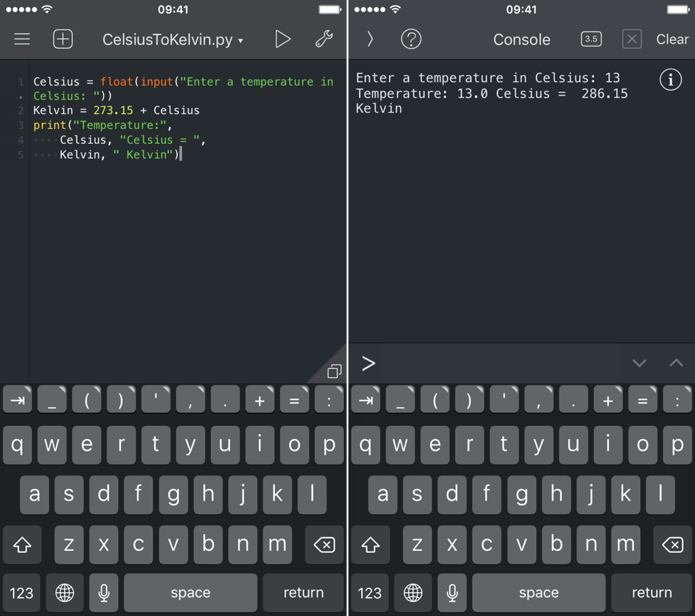
Task: Show next history with the up chevron
Action: [676, 364]
